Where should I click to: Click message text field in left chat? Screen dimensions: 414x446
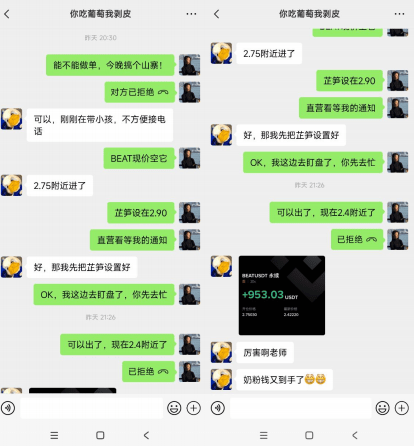(x=92, y=408)
